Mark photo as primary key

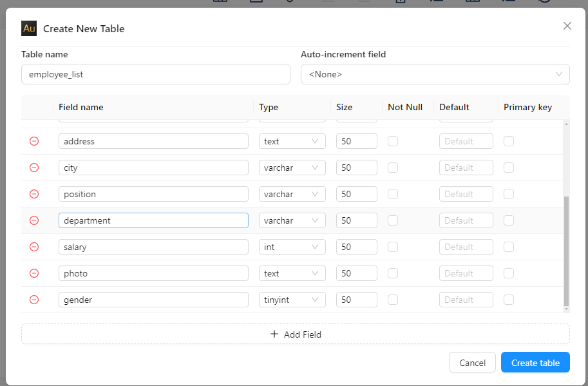(x=509, y=273)
